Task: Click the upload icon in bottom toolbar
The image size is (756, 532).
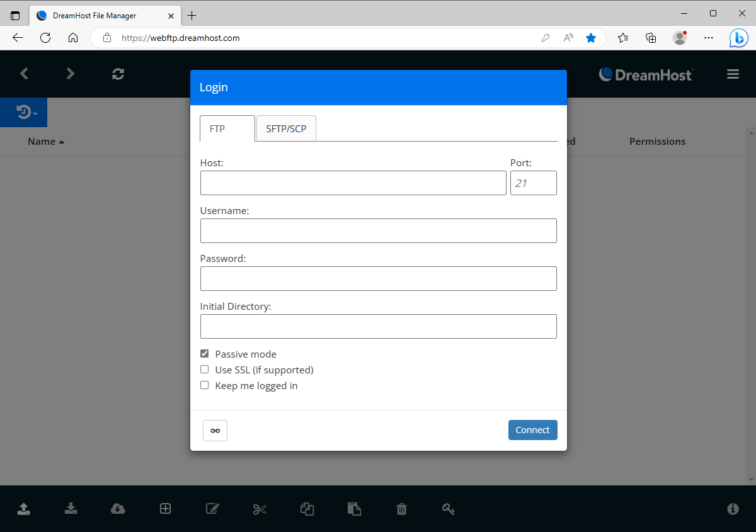Action: click(x=24, y=509)
